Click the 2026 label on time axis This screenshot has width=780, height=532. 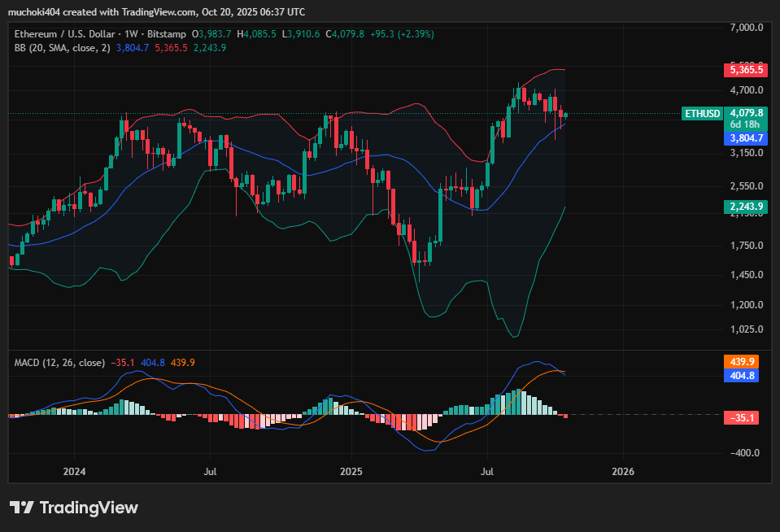[x=623, y=471]
